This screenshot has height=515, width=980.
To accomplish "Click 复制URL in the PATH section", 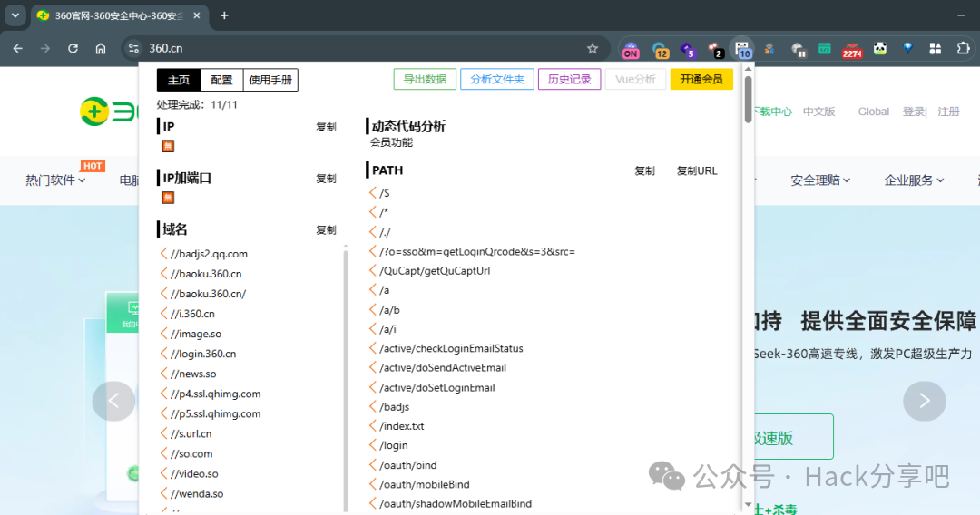I will [697, 170].
